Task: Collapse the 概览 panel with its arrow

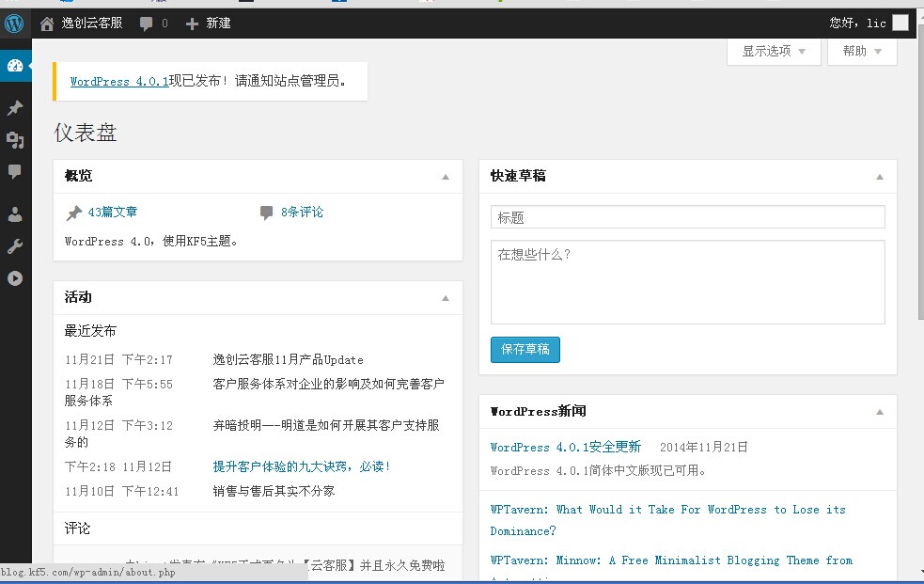Action: click(446, 177)
